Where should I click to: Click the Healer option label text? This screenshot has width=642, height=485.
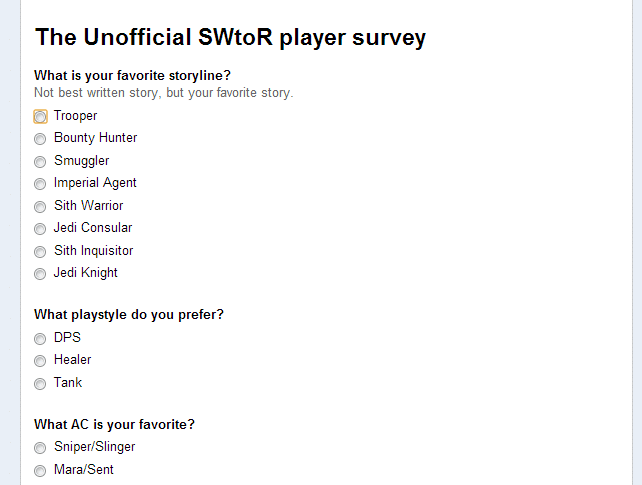tap(72, 359)
